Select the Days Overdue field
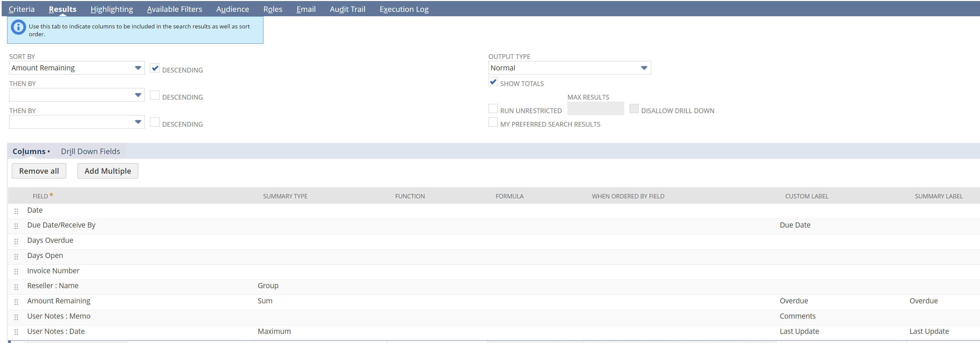 (50, 240)
